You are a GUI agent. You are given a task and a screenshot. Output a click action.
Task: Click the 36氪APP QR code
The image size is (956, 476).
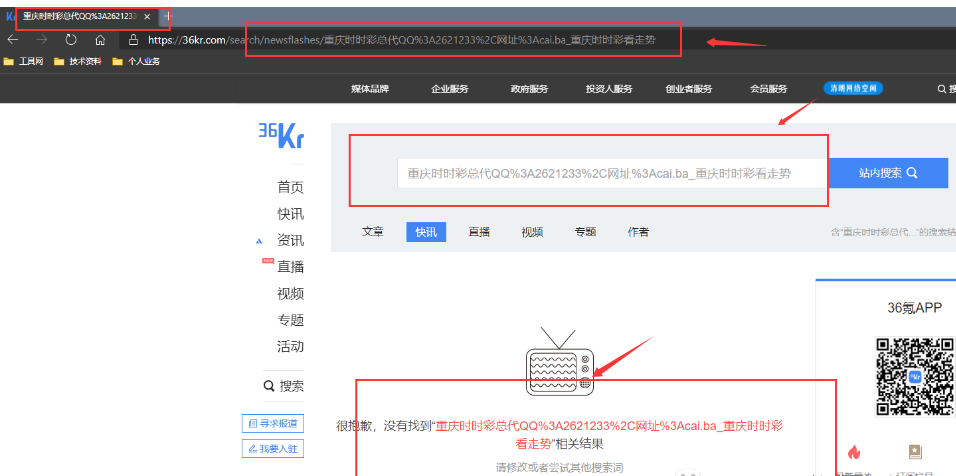[914, 376]
